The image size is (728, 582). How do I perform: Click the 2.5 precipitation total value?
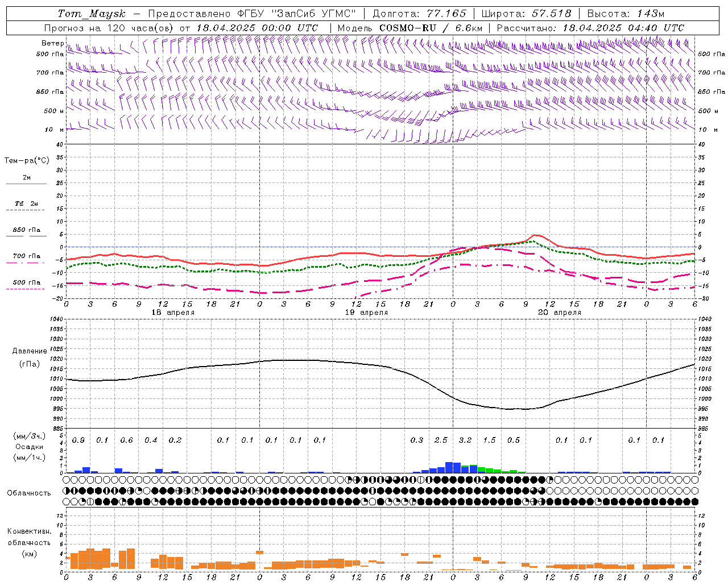(x=441, y=440)
